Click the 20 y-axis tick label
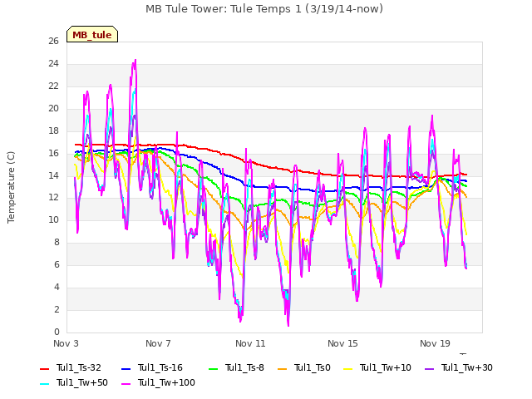Screen dimensions: 532x399 click(x=53, y=109)
